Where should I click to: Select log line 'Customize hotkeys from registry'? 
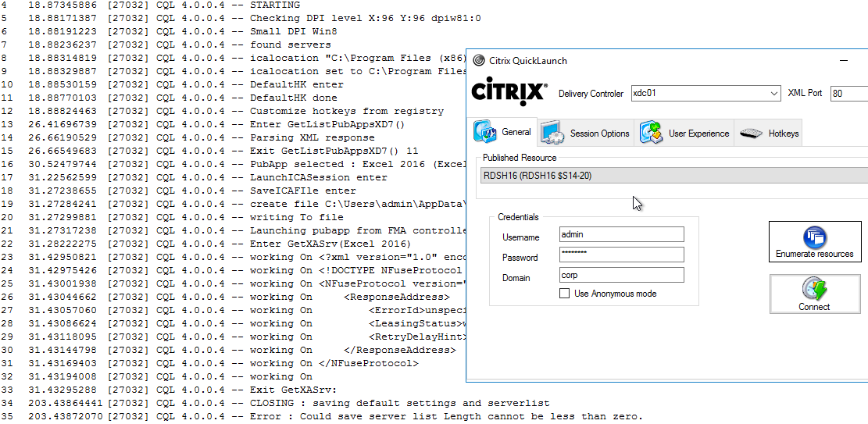coord(223,111)
